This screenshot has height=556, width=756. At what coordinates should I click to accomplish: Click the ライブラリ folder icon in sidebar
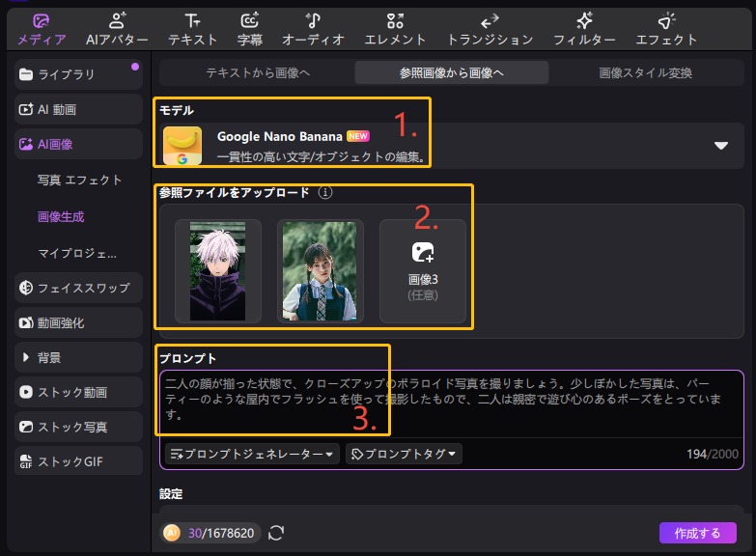tap(25, 74)
